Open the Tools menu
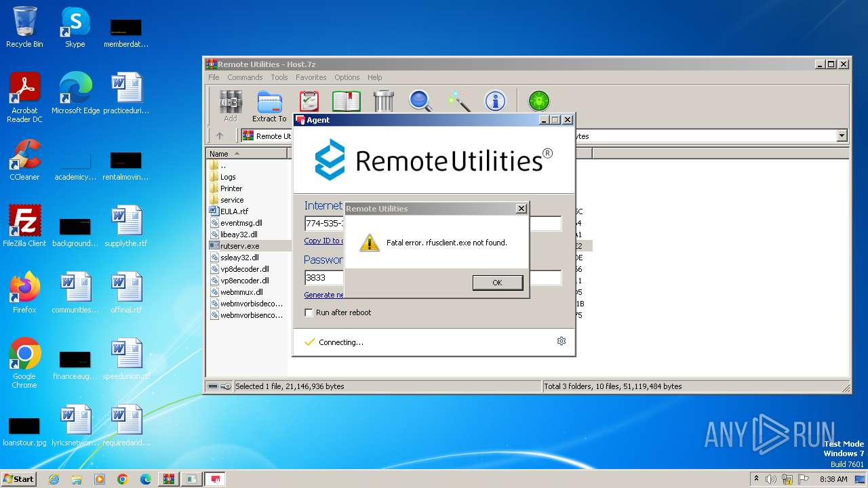Image resolution: width=868 pixels, height=488 pixels. [x=279, y=77]
